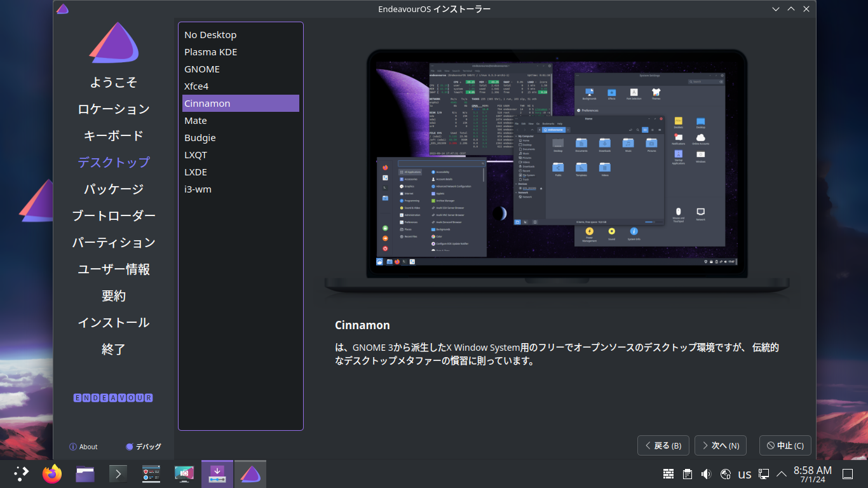Open the tray grid status icon
868x488 pixels.
pos(668,474)
